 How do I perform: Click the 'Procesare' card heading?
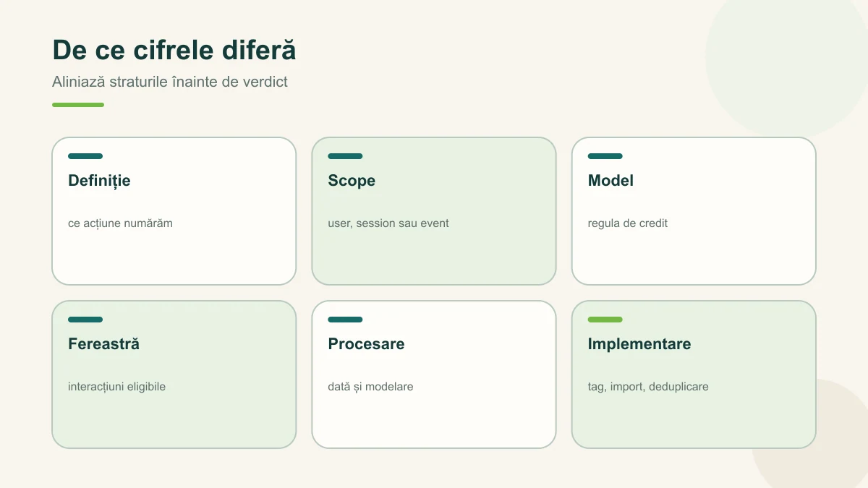click(x=366, y=344)
